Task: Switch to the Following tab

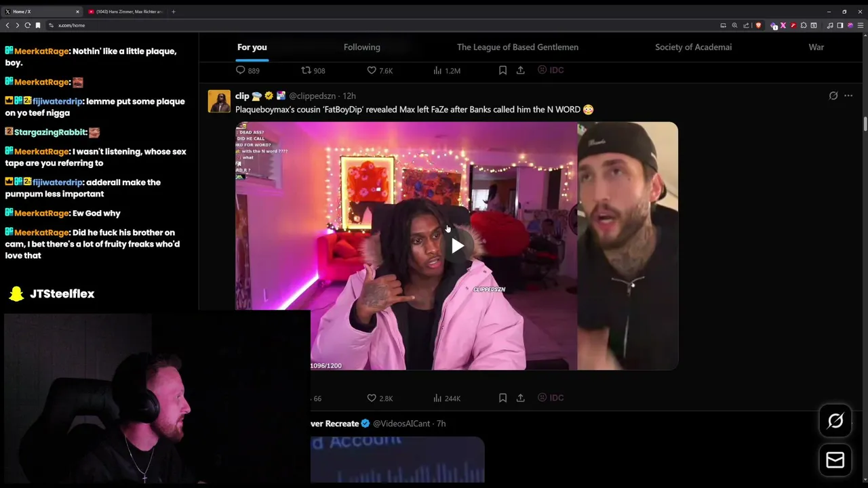Action: pyautogui.click(x=362, y=47)
